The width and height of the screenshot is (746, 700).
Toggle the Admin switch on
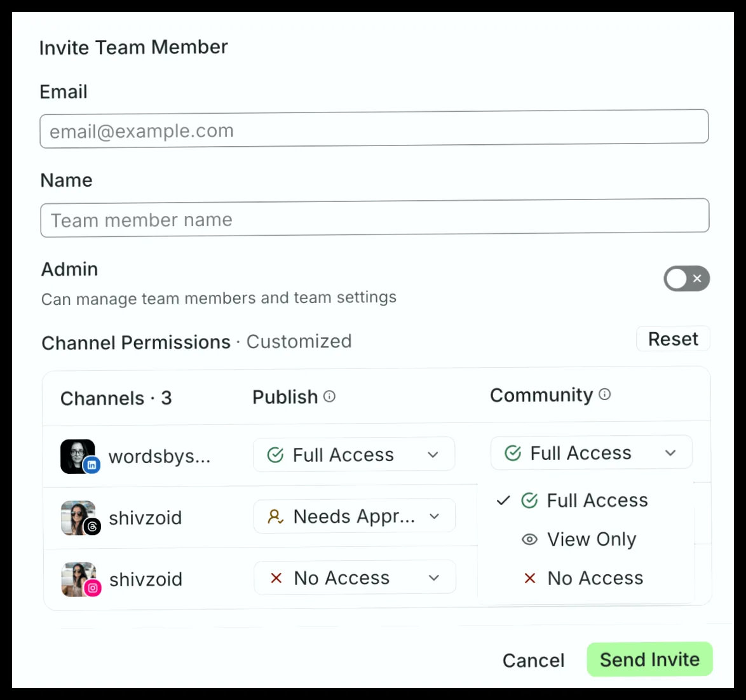686,278
